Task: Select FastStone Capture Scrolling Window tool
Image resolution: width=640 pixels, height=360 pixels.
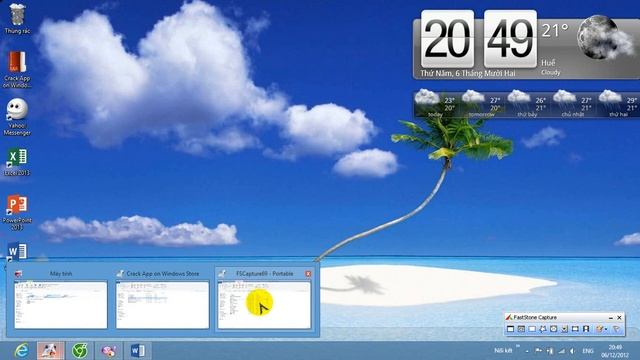Action: 564,329
